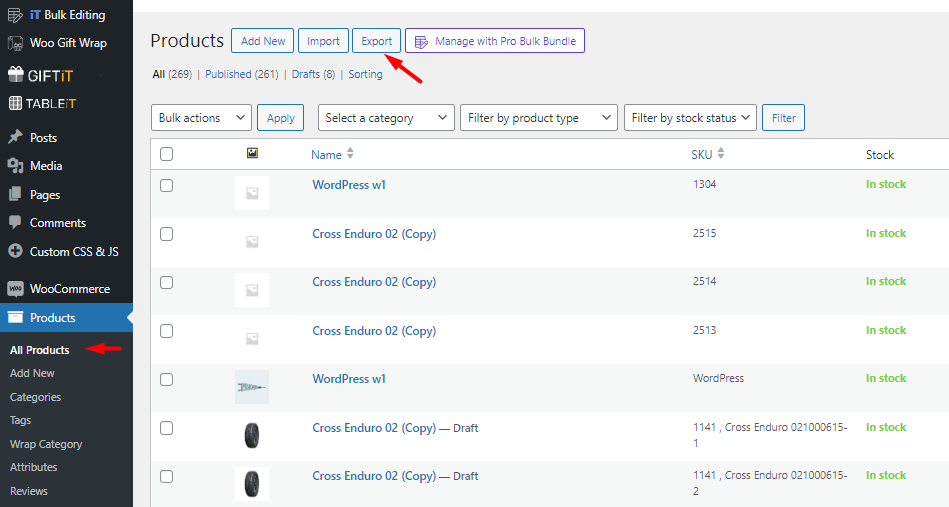Select checkbox for Cross Enduro 02 SKU 2514
The height and width of the screenshot is (507, 949).
pyautogui.click(x=166, y=283)
